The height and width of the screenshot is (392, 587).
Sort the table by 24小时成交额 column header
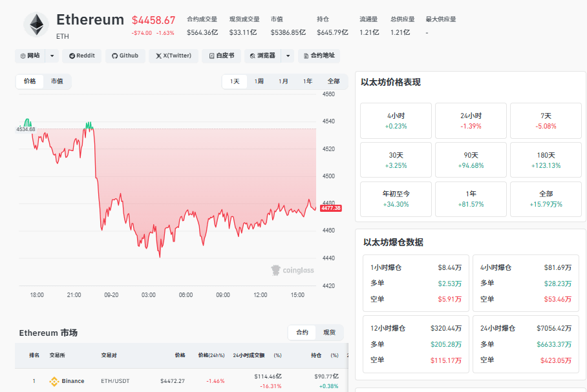tap(249, 355)
